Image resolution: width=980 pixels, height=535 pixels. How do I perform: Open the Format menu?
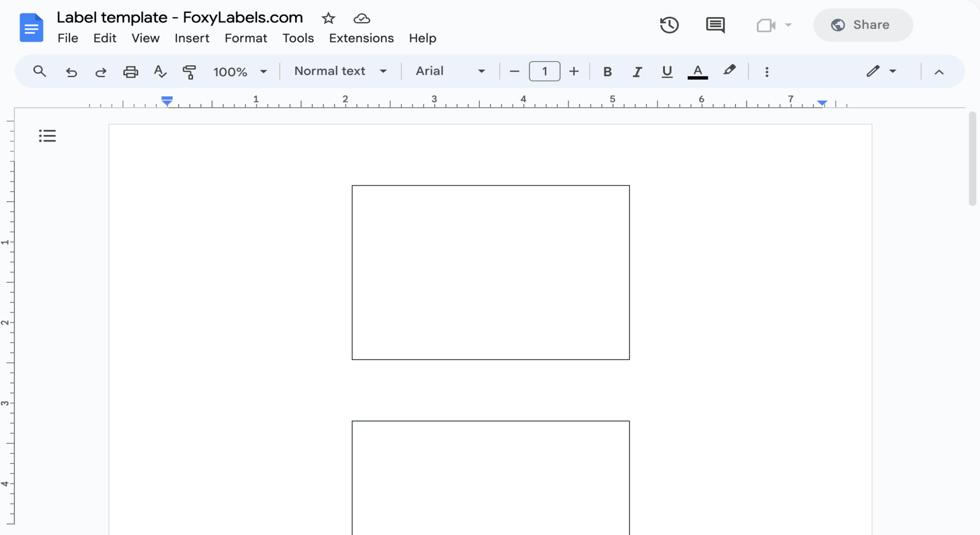(x=246, y=38)
